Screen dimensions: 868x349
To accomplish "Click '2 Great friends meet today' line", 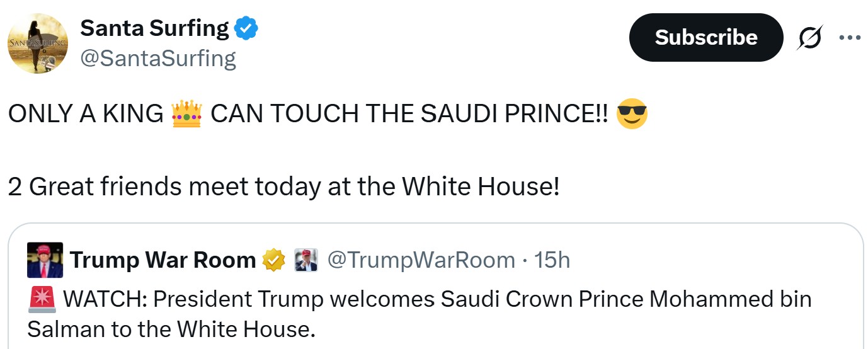I will 283,186.
